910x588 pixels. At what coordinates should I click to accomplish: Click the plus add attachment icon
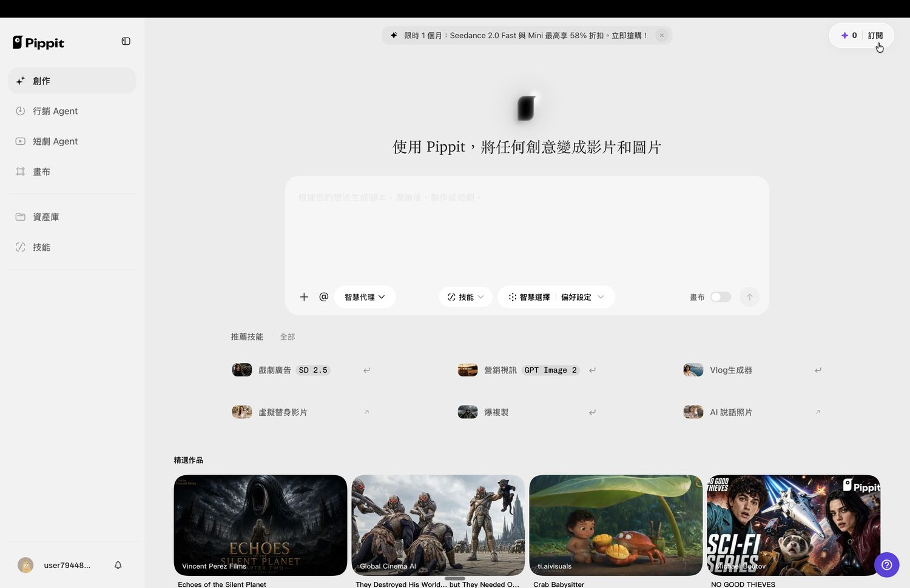tap(304, 297)
